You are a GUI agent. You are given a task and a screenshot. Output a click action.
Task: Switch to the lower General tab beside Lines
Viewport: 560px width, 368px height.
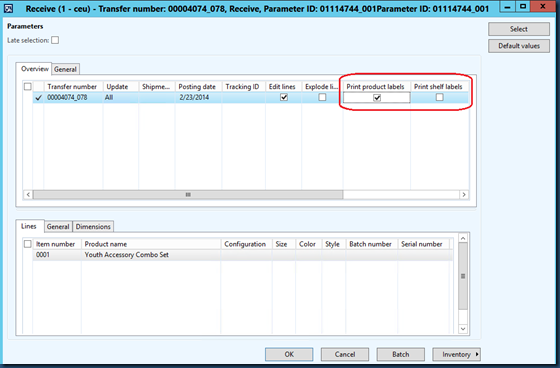(58, 227)
